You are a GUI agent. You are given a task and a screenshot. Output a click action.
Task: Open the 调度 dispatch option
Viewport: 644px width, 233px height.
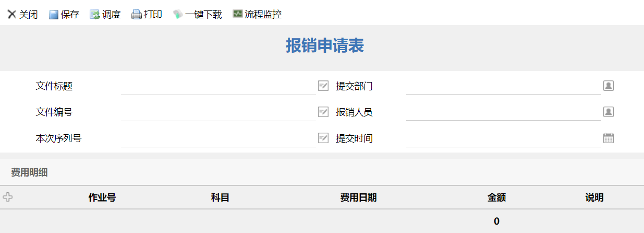105,15
